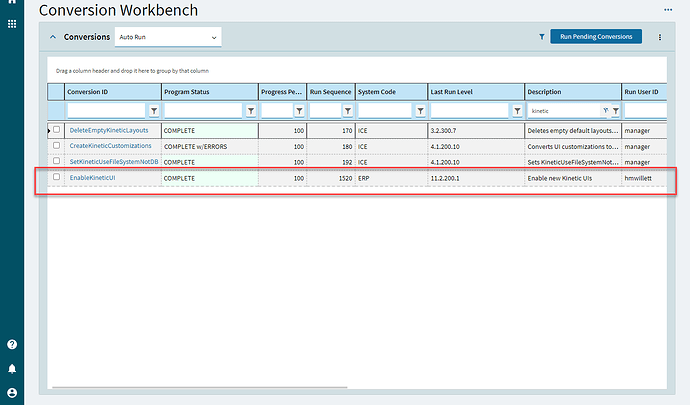690x405 pixels.
Task: Click the System Code filter input
Action: [385, 111]
